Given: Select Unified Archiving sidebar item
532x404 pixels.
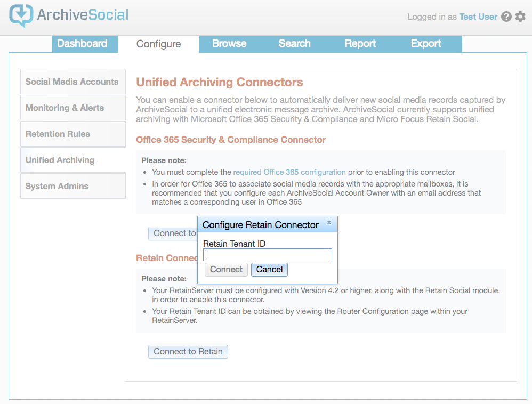Looking at the screenshot, I should 72,160.
